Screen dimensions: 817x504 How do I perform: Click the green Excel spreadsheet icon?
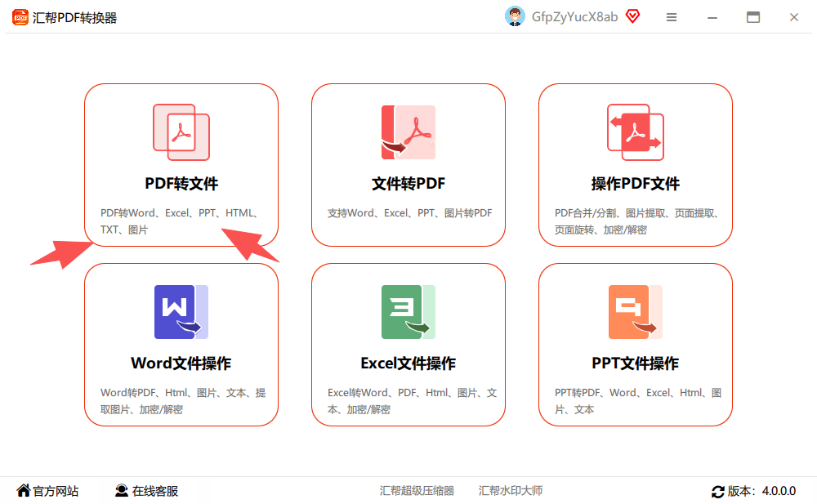[408, 312]
